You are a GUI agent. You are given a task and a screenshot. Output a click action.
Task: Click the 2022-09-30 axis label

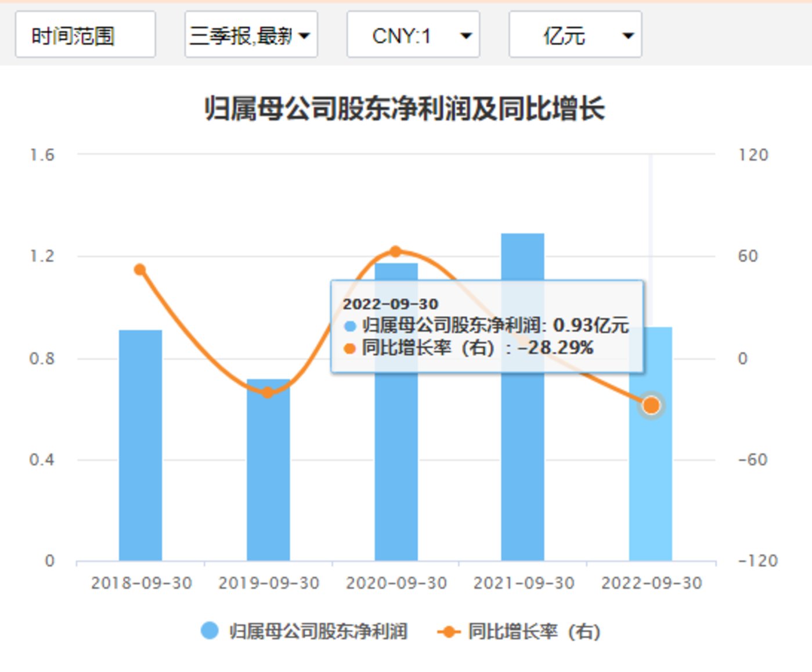click(x=651, y=583)
